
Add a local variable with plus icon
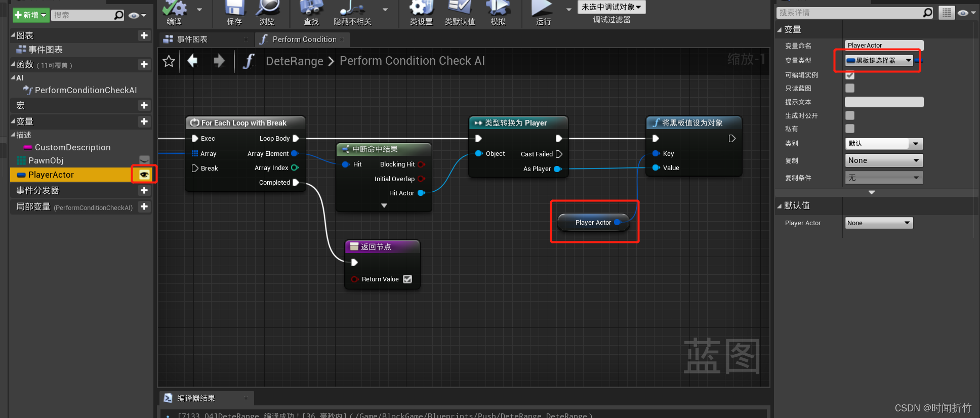coord(144,206)
